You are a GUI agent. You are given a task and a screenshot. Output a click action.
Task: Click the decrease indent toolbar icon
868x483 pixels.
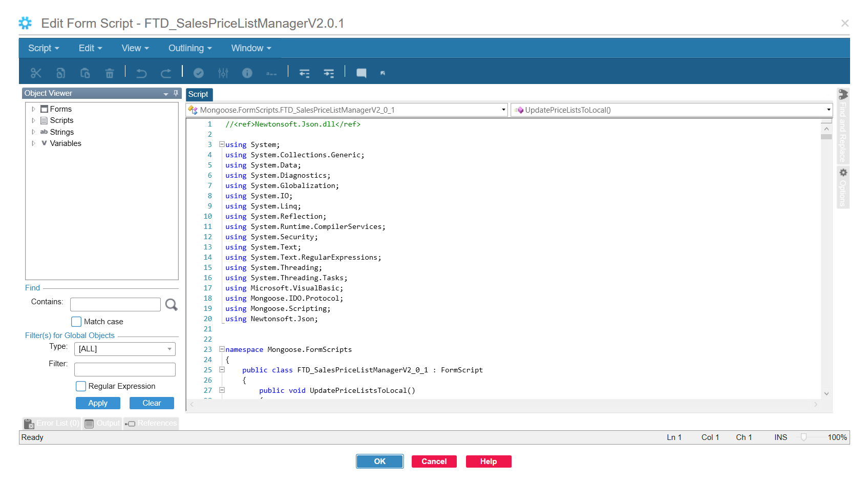coord(304,73)
